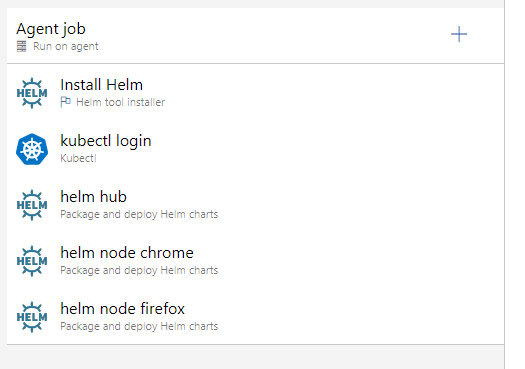The image size is (525, 369).
Task: Click the server icon beside Run on agent
Action: pos(22,46)
